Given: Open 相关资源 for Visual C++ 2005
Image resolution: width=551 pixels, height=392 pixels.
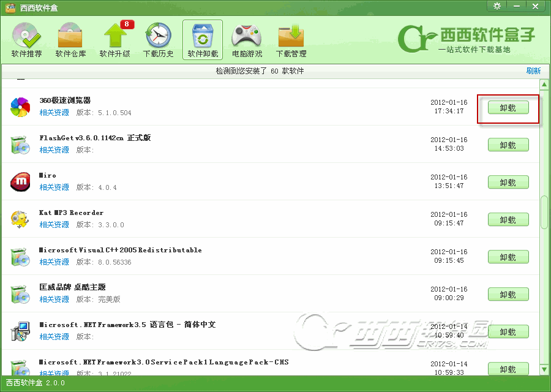Looking at the screenshot, I should pyautogui.click(x=54, y=262).
